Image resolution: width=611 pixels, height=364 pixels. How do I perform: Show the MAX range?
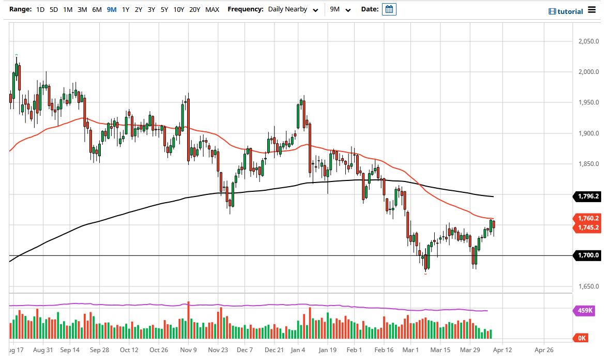point(212,10)
